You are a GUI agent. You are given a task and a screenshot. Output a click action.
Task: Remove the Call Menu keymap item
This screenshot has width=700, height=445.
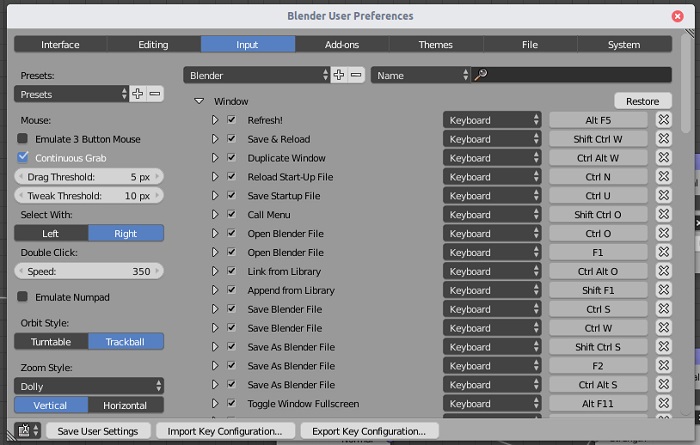663,214
